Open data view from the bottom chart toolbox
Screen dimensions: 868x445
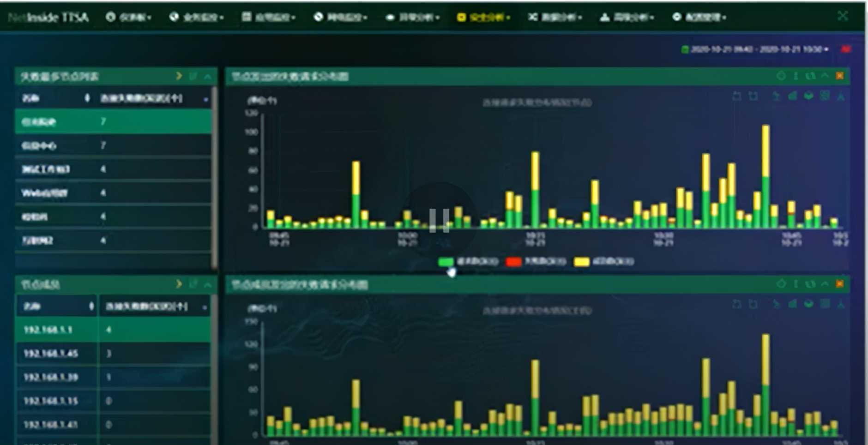click(825, 304)
